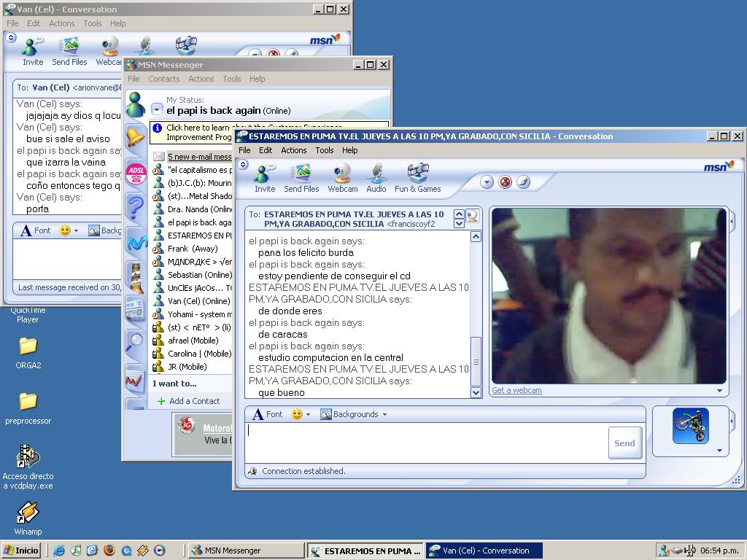Expand the emoticon dropdown arrow in front conversation
The width and height of the screenshot is (747, 560).
click(309, 414)
